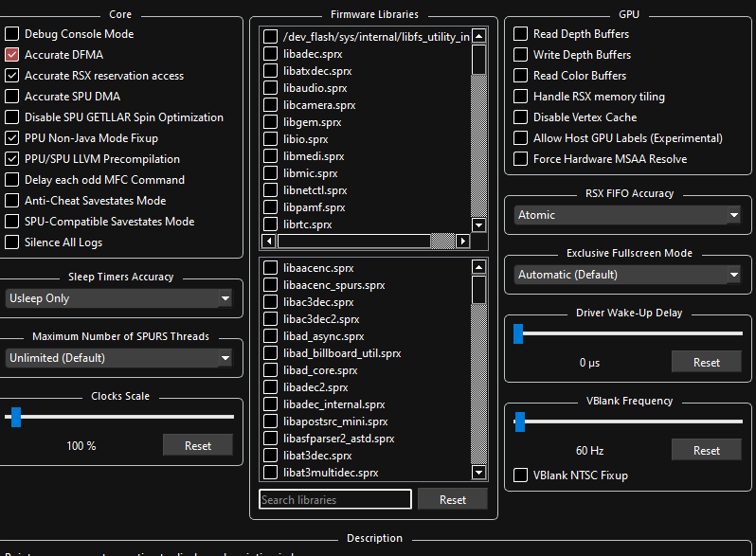
Task: Check libaacenc_spurs.sprx library
Action: click(x=271, y=284)
